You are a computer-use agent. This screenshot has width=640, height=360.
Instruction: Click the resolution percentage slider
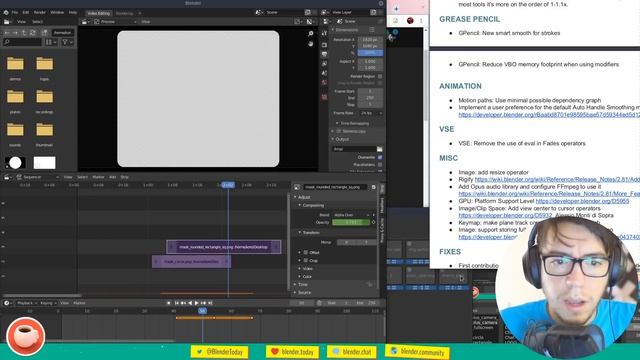371,53
